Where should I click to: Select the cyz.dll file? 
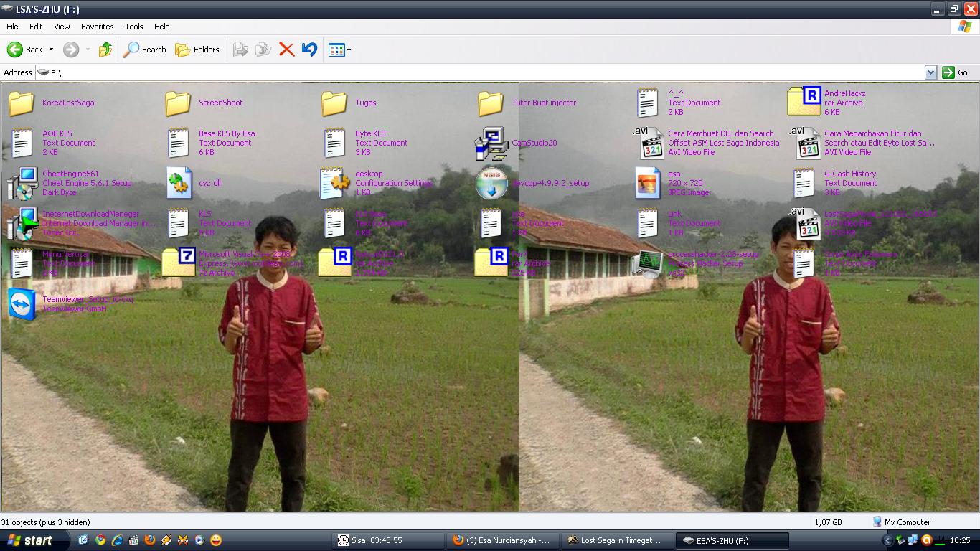179,183
